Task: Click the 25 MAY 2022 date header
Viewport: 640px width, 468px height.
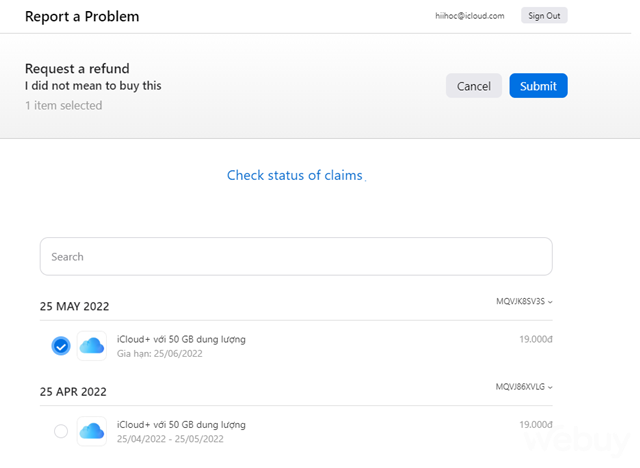Action: pyautogui.click(x=74, y=306)
